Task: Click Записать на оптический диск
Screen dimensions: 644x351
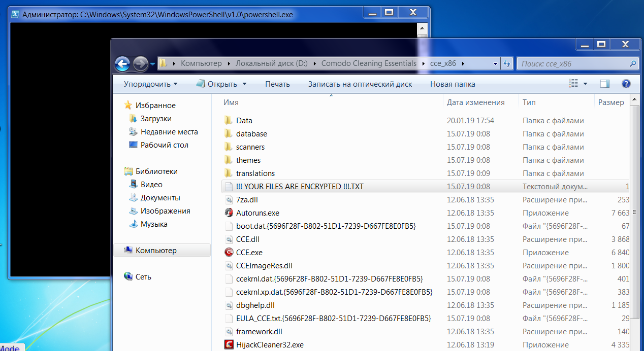Action: tap(360, 84)
